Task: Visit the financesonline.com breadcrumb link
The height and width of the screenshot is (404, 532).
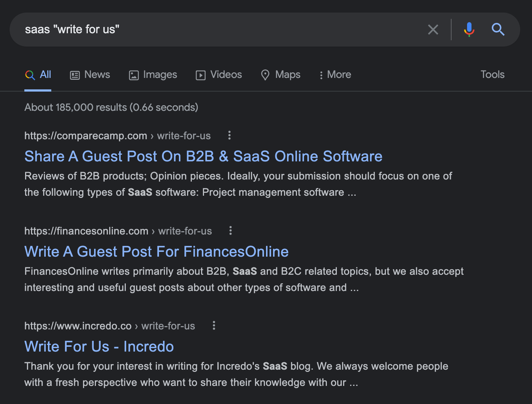Action: click(86, 231)
